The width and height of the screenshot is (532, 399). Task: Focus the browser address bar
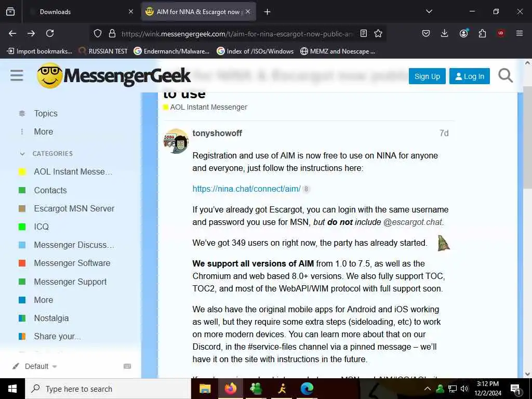tap(237, 34)
